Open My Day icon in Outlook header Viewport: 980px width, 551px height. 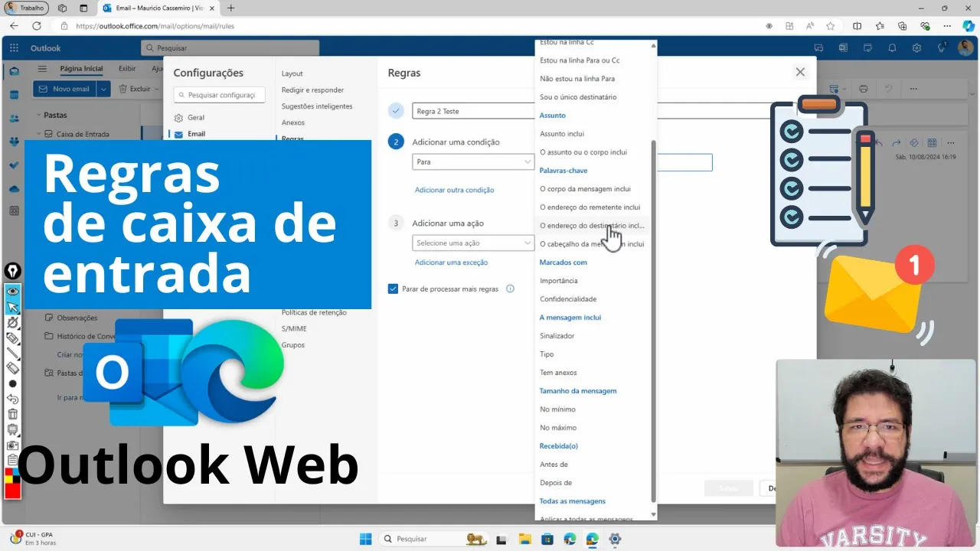point(867,48)
